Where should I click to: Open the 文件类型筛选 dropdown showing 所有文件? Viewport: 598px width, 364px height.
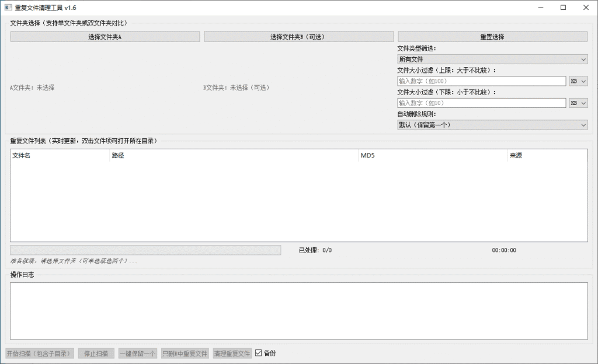[492, 59]
